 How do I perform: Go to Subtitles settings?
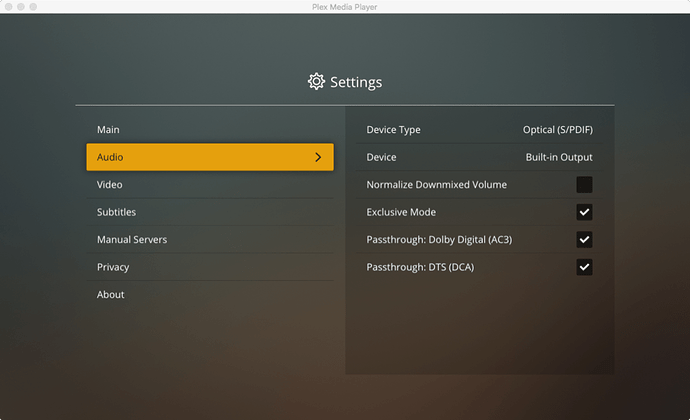pyautogui.click(x=210, y=212)
